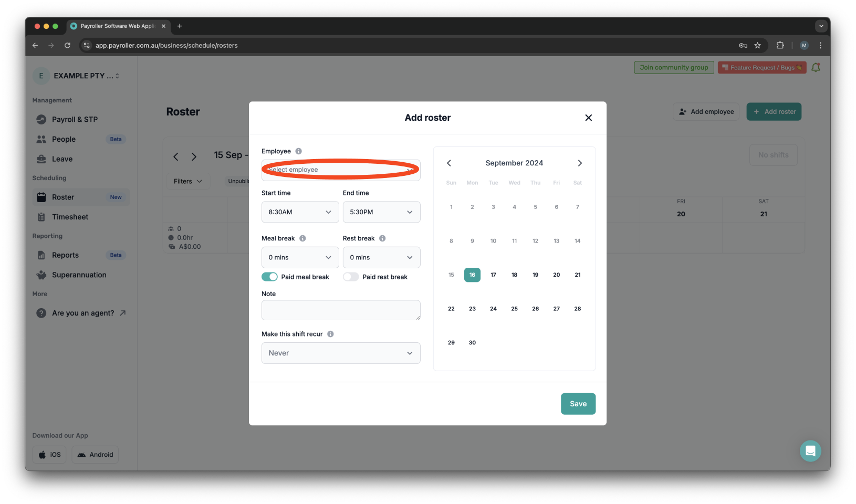This screenshot has height=504, width=856.
Task: Open the tab search dropdown arrow
Action: (821, 26)
